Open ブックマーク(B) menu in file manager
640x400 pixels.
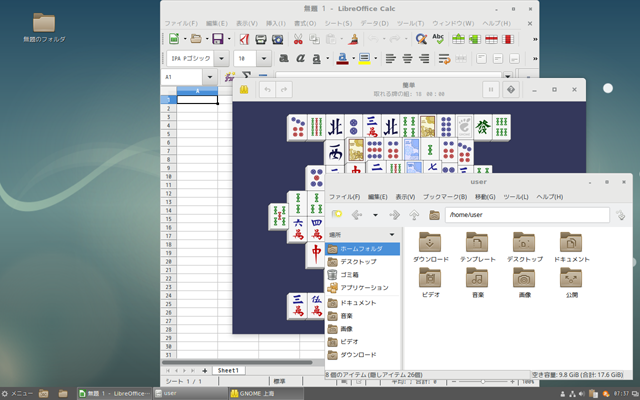coord(444,197)
